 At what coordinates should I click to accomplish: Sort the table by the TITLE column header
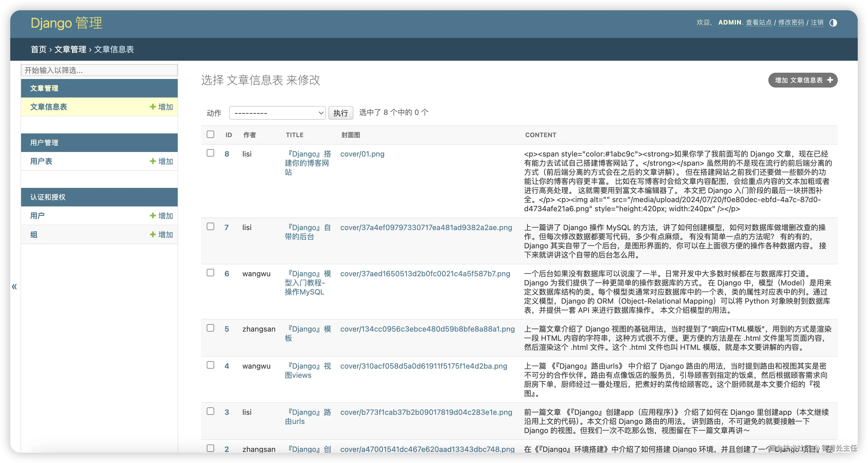pyautogui.click(x=294, y=135)
